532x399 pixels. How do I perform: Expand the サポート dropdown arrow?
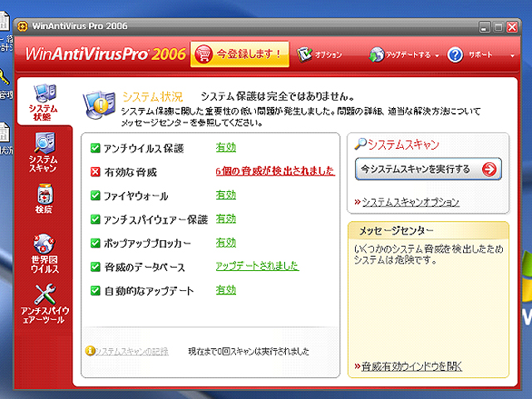[512, 56]
